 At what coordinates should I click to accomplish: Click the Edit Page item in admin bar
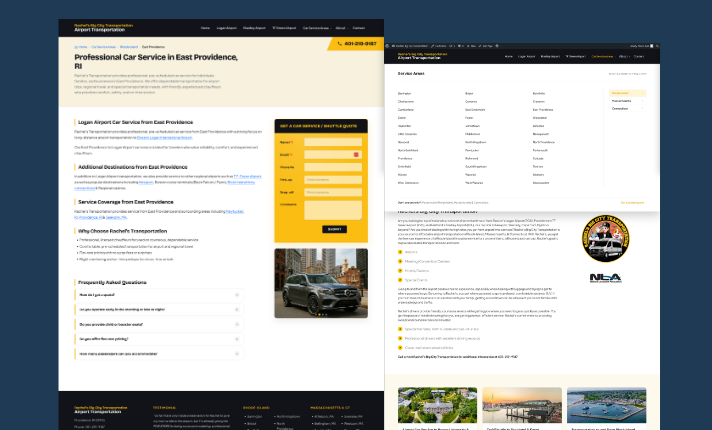click(x=487, y=46)
